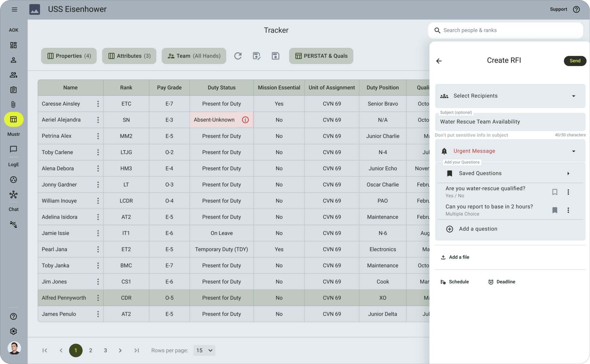Open the hamburger menu at top left
Viewport: 590px width, 364px height.
pos(14,9)
